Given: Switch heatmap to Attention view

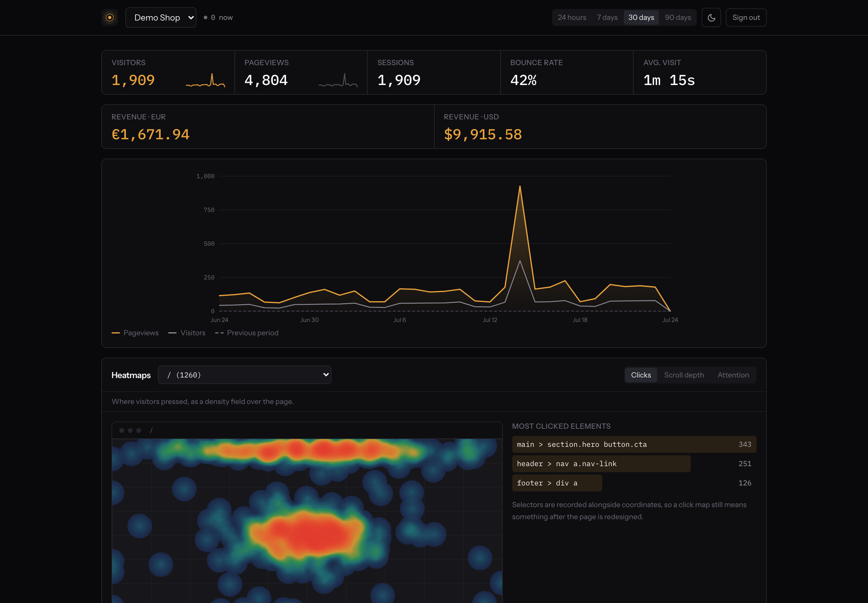Looking at the screenshot, I should coord(733,375).
